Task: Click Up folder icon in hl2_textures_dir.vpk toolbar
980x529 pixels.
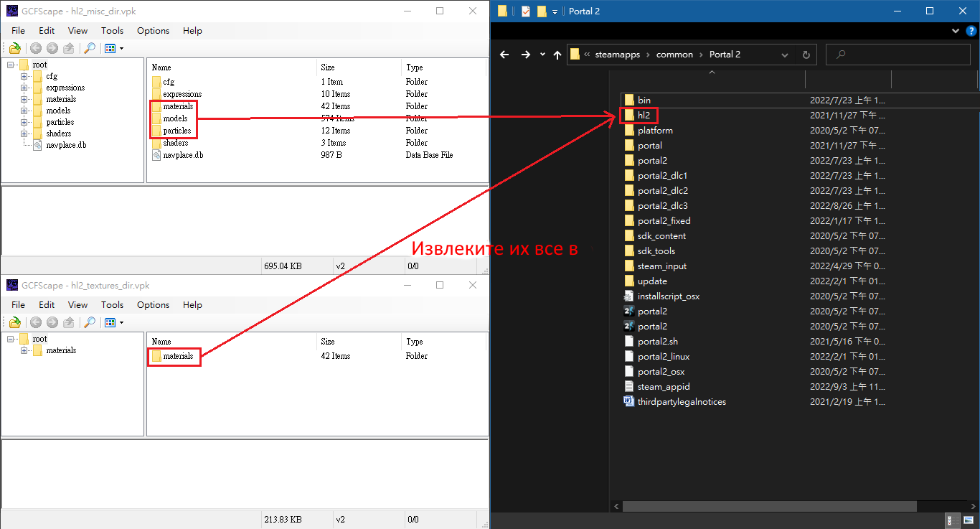Action: point(69,322)
